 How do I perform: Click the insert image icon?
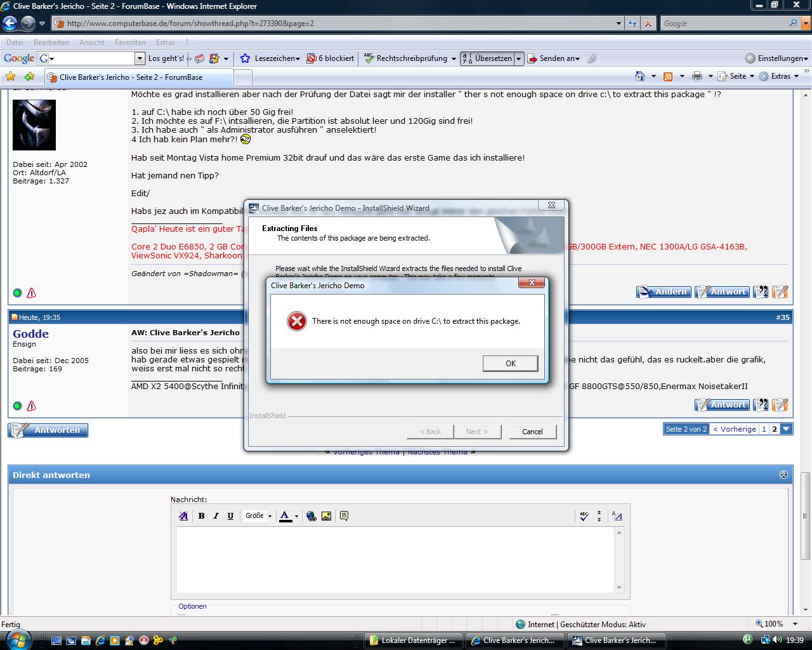(x=326, y=516)
